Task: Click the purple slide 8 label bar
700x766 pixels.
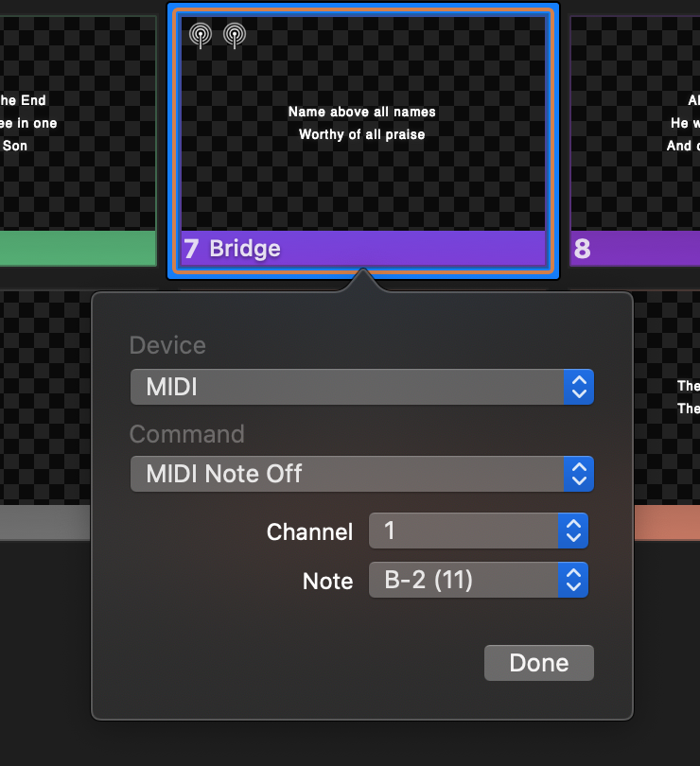Action: pos(636,248)
